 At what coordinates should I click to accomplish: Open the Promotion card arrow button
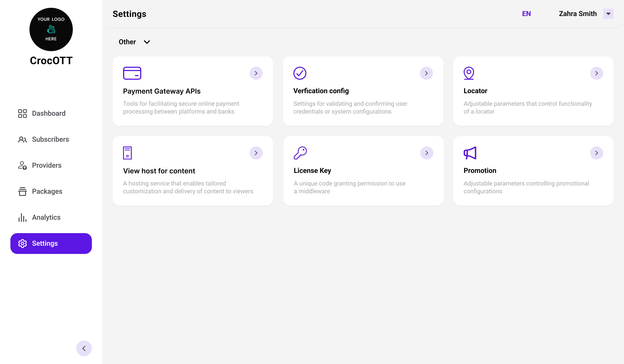coord(596,153)
